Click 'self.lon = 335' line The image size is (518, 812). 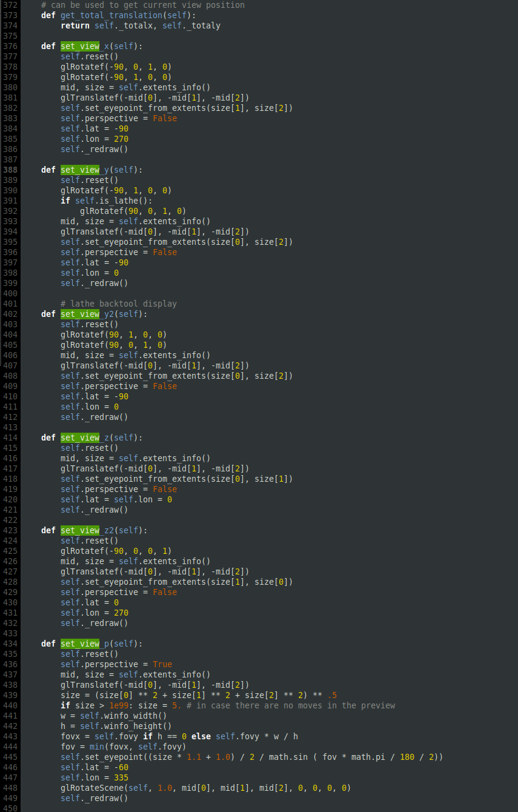95,777
